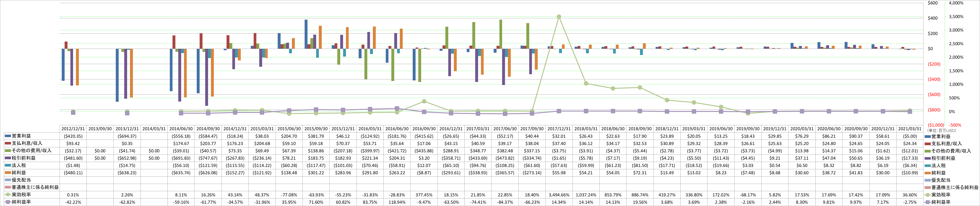The image size is (980, 206).
Task: Select the 118.94% net margin cell
Action: [x=397, y=202]
